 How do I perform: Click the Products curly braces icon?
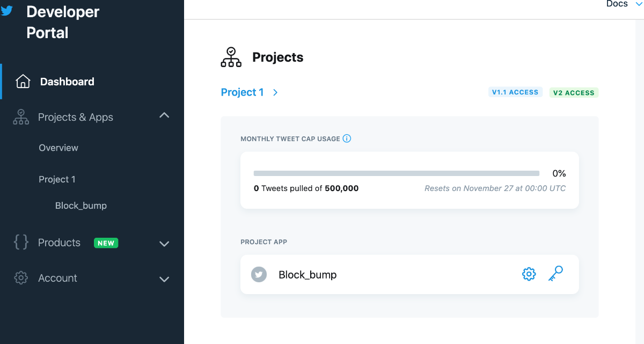point(21,243)
